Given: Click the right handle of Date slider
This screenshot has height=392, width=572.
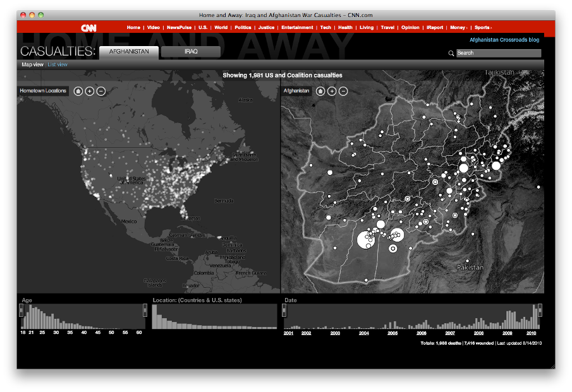Looking at the screenshot, I should [x=539, y=310].
